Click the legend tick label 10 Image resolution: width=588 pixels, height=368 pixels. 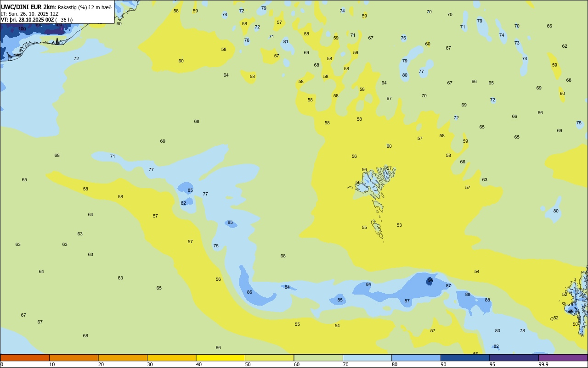(x=52, y=364)
